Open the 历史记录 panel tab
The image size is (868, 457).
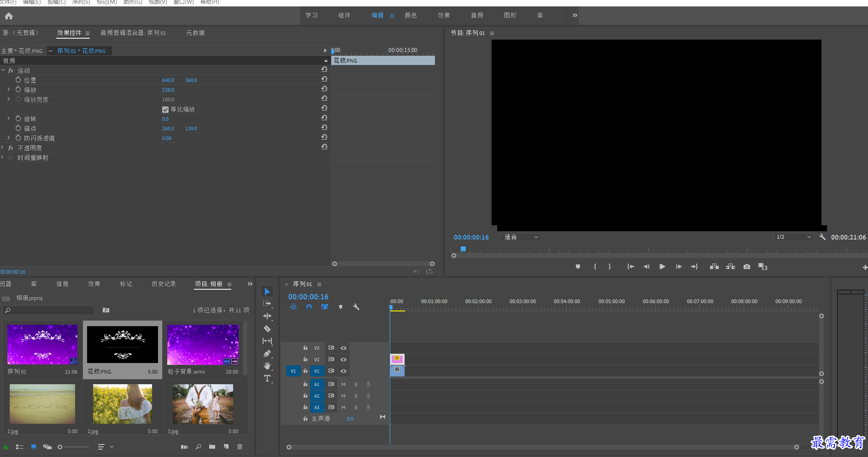pos(164,284)
